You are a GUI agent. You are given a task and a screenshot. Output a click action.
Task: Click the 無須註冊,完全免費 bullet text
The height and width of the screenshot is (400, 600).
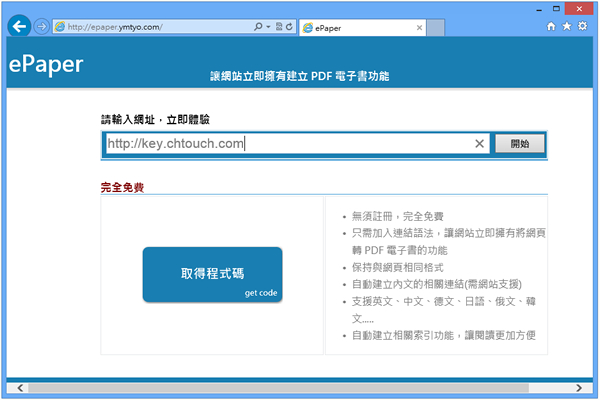click(398, 216)
